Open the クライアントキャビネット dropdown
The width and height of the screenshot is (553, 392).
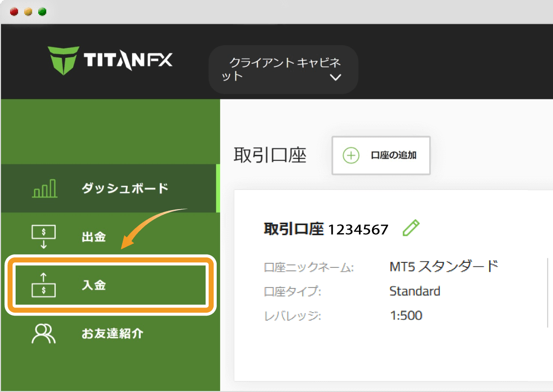(x=283, y=69)
